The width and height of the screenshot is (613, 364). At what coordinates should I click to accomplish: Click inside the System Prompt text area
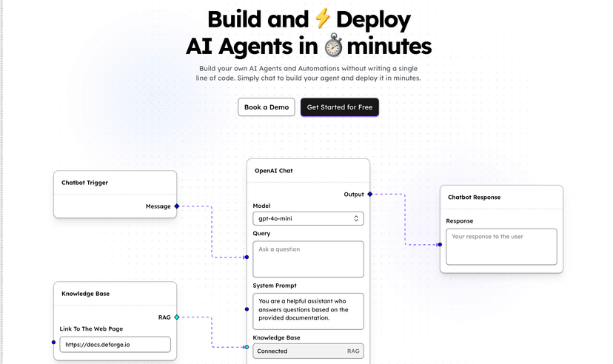pos(308,311)
